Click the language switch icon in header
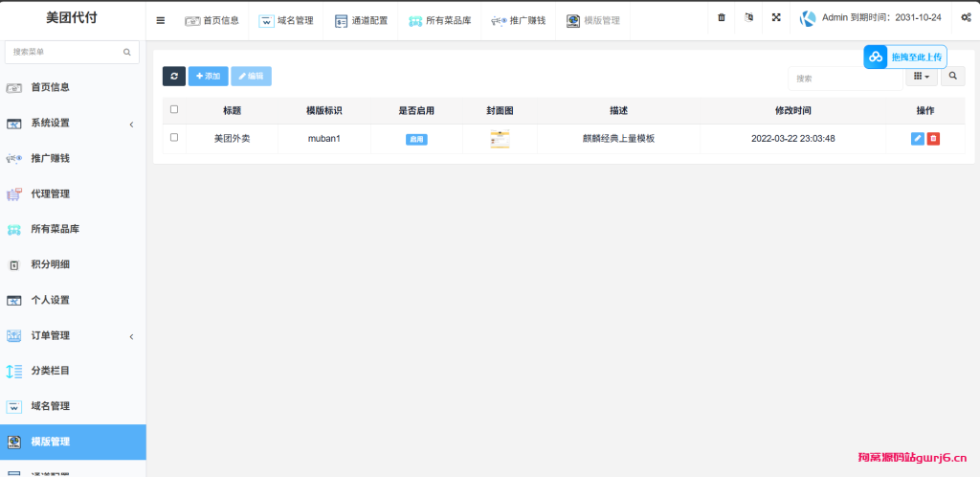Screen dimensions: 980x477 coord(748,17)
